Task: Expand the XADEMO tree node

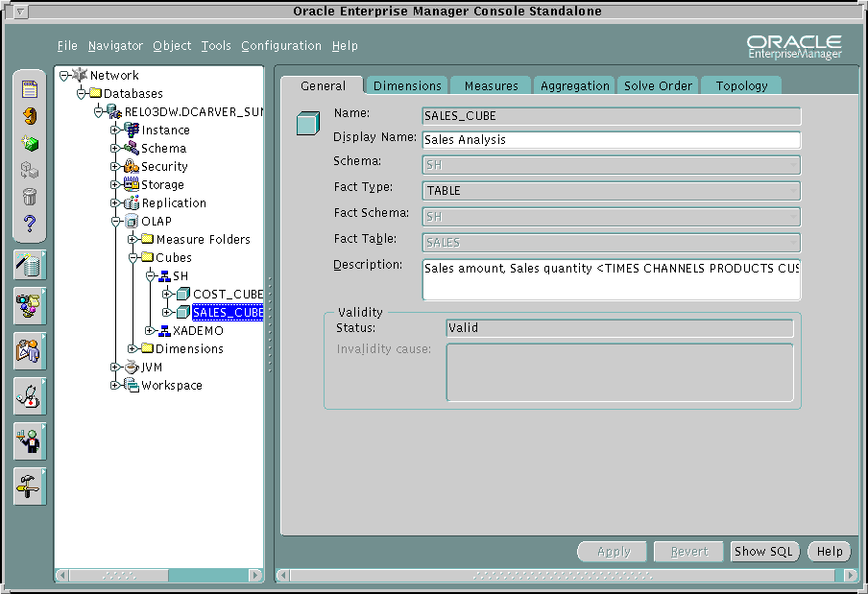Action: click(x=150, y=331)
